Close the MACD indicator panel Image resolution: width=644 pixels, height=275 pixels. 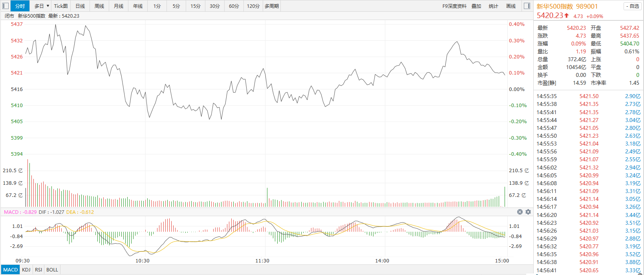click(520, 212)
